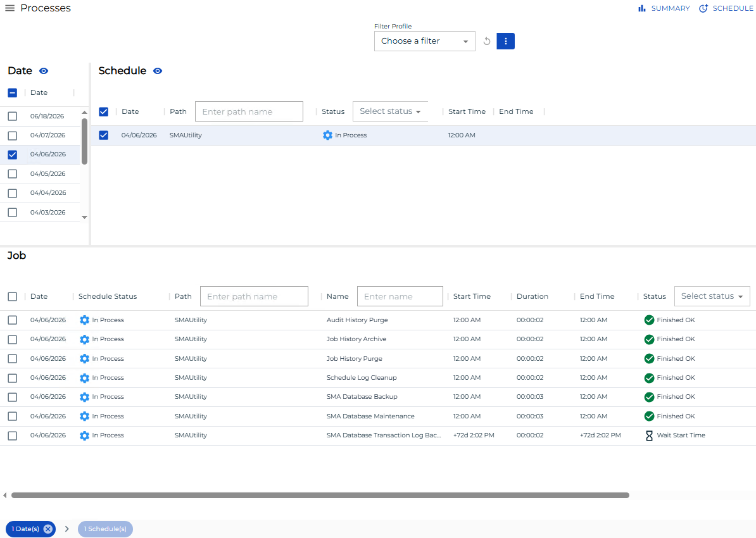Check the SMA Database Transaction Log job checkbox
756x538 pixels.
[13, 436]
